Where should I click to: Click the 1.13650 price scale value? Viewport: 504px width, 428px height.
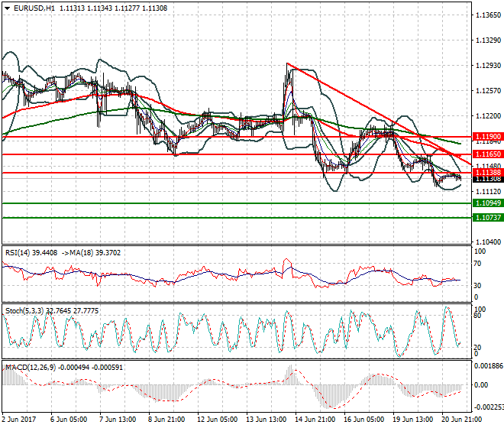488,15
